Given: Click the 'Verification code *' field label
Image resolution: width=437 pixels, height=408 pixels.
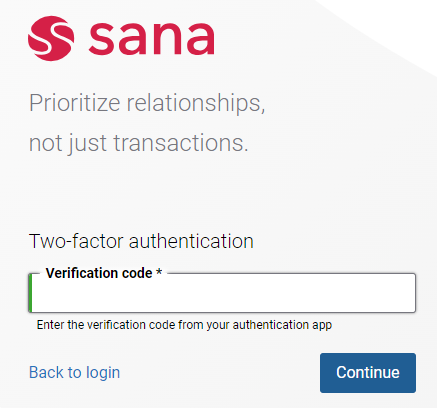Looking at the screenshot, I should [104, 273].
